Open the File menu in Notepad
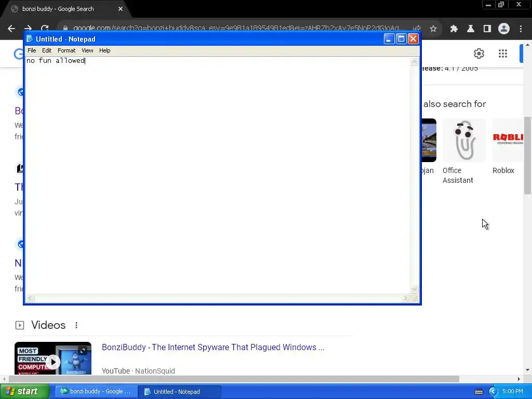The height and width of the screenshot is (399, 532). [32, 50]
